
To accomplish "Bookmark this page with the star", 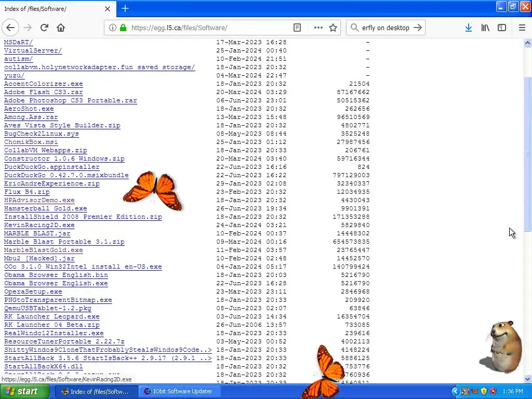I will (333, 28).
